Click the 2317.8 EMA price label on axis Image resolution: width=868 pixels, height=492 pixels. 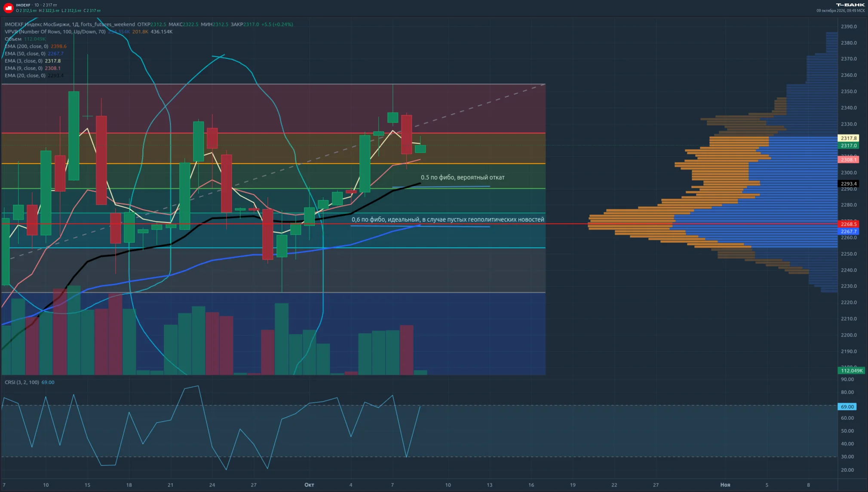coord(848,138)
